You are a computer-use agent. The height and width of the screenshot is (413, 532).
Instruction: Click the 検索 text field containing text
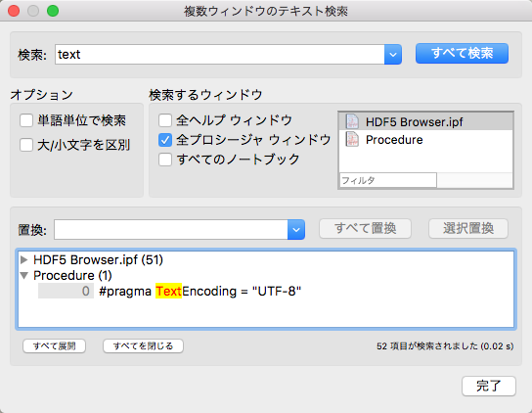(x=219, y=55)
